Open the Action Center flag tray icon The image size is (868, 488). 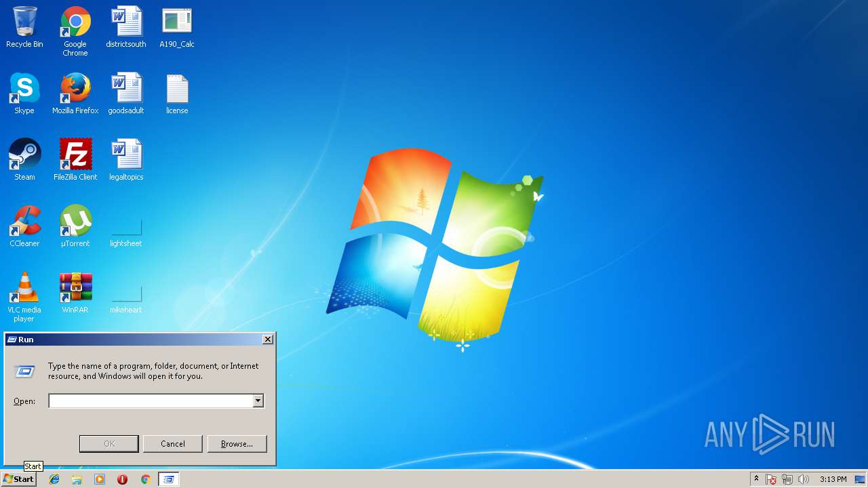(x=771, y=479)
